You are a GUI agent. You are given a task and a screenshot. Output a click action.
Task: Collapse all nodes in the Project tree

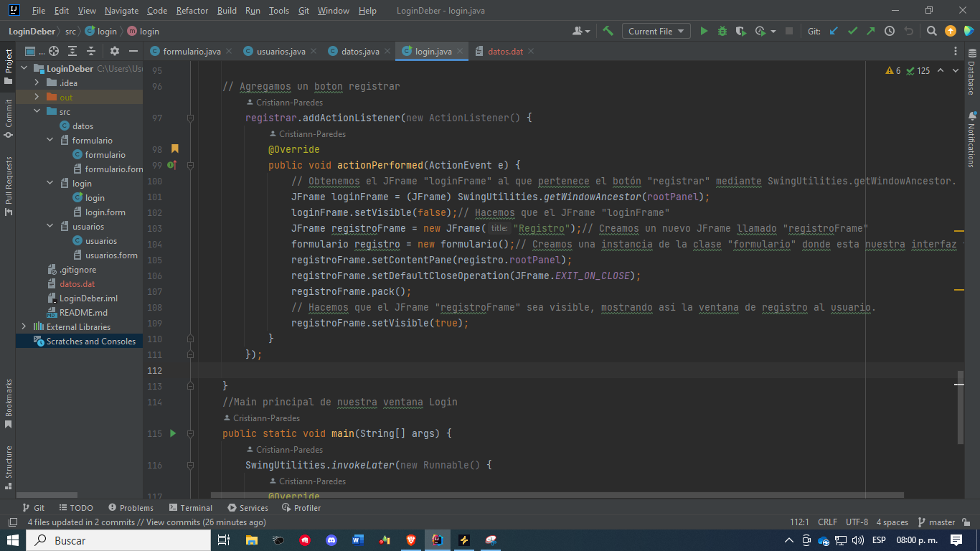point(91,51)
